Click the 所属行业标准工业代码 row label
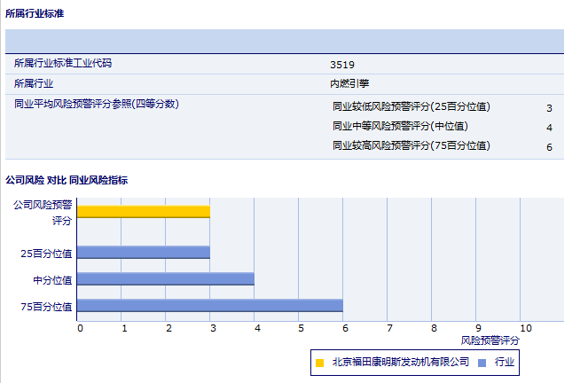The width and height of the screenshot is (588, 383). [x=63, y=63]
